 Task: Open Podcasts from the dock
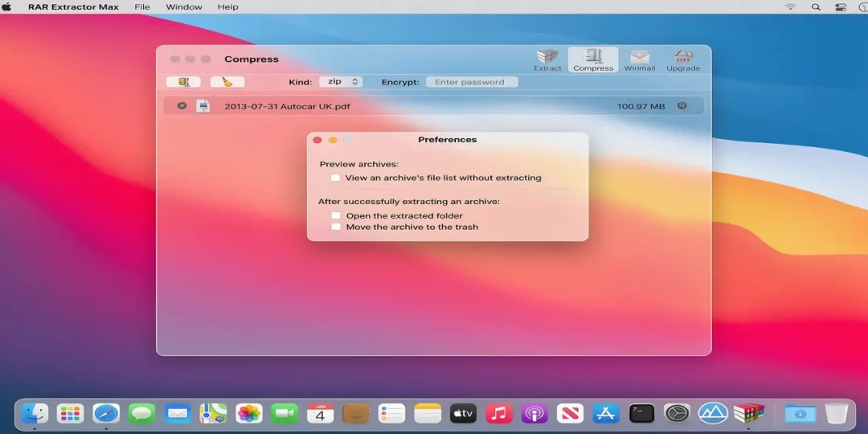click(x=534, y=413)
